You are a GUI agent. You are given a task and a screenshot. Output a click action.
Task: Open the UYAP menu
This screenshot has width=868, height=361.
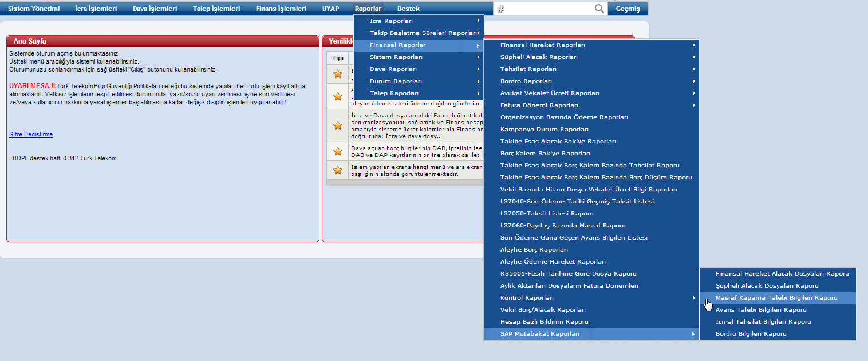pyautogui.click(x=331, y=9)
